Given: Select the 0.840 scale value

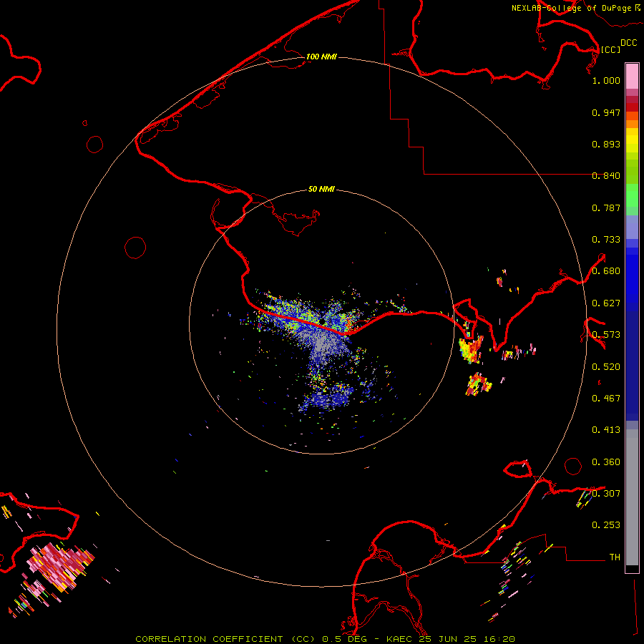Looking at the screenshot, I should click(606, 176).
